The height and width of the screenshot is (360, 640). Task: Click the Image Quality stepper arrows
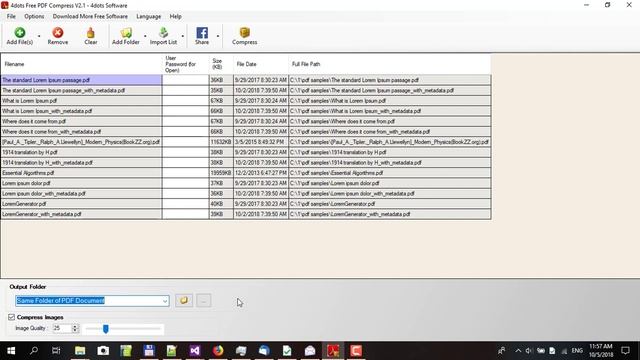[75, 328]
